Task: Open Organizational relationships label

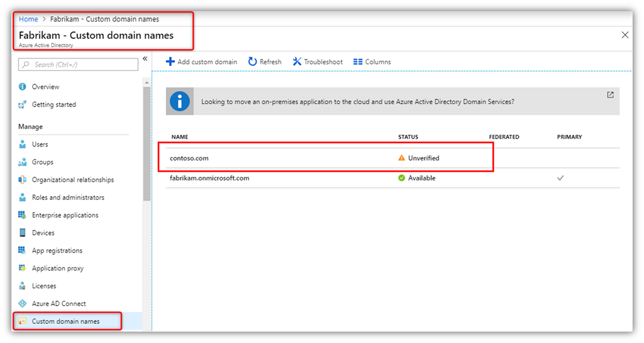Action: point(73,179)
